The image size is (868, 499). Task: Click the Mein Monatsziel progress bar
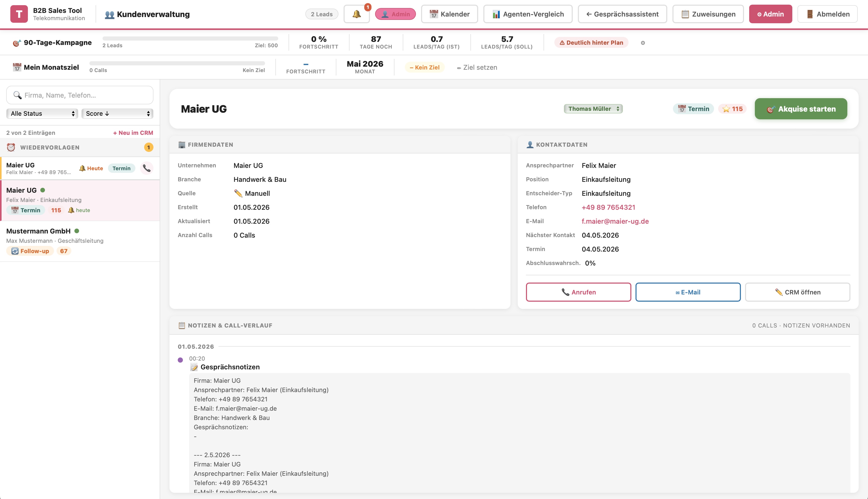click(x=177, y=63)
